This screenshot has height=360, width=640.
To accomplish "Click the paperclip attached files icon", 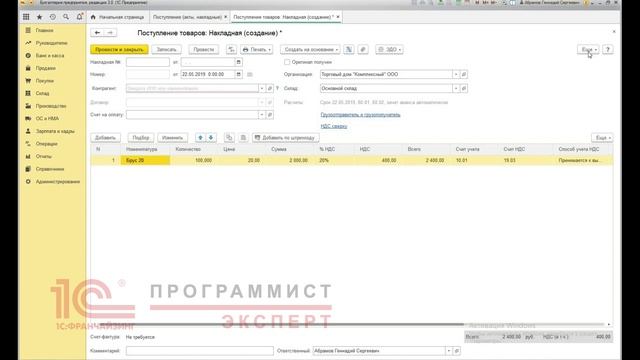I will [363, 49].
